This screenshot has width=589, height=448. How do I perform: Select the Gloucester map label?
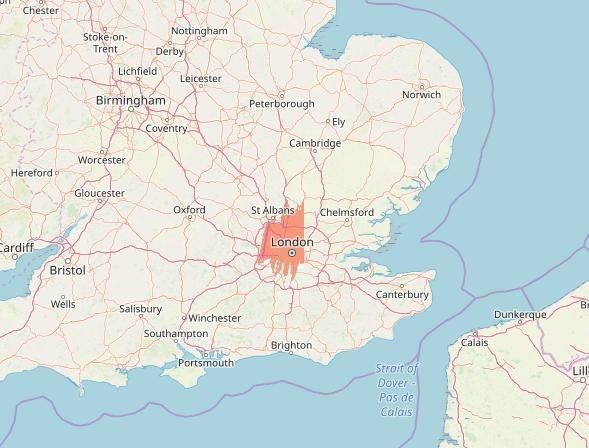100,193
